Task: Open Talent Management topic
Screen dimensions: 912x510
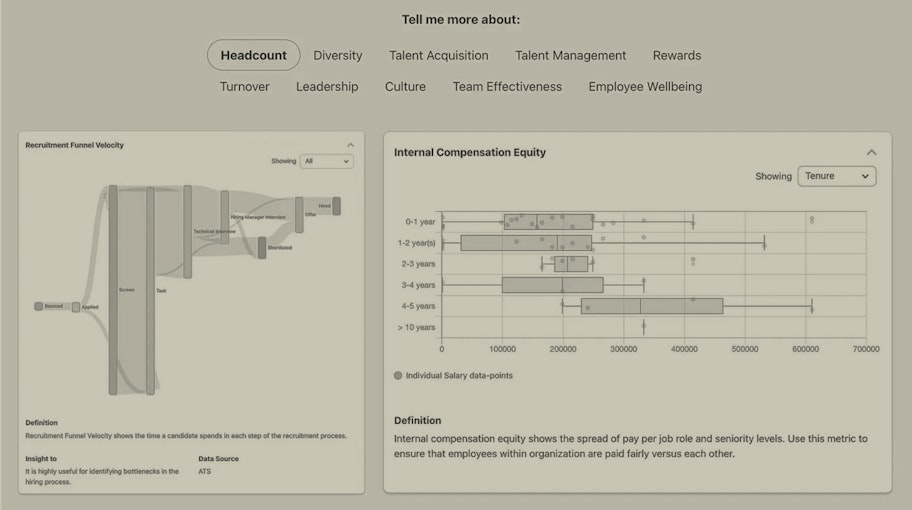Action: click(571, 55)
